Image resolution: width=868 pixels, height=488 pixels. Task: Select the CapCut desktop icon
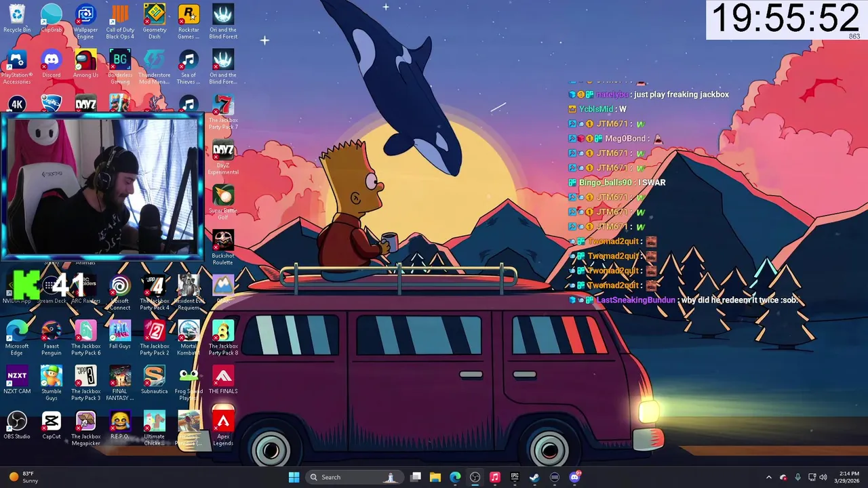[52, 426]
